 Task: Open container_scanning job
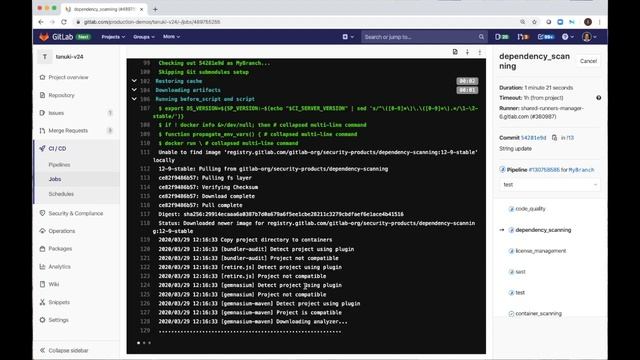click(538, 314)
